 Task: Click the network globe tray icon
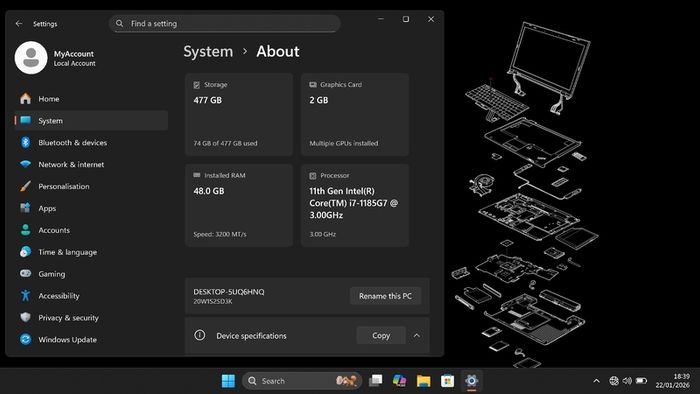(614, 381)
